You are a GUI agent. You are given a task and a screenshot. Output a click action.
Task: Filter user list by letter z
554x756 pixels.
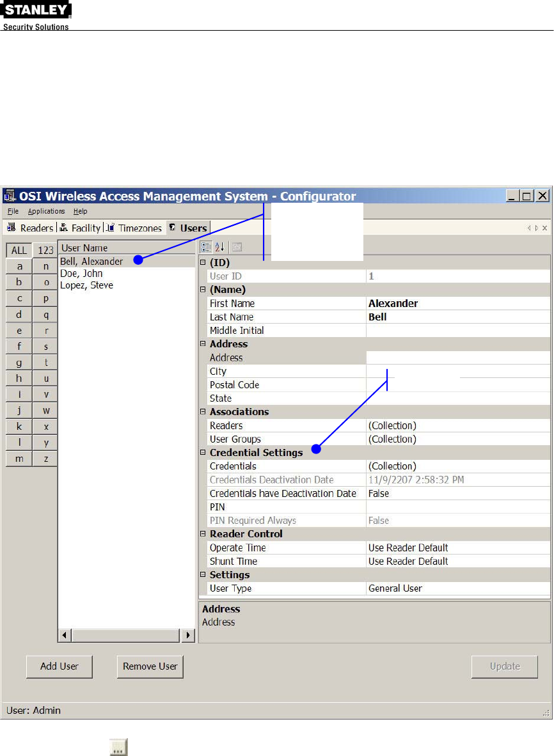tap(45, 459)
